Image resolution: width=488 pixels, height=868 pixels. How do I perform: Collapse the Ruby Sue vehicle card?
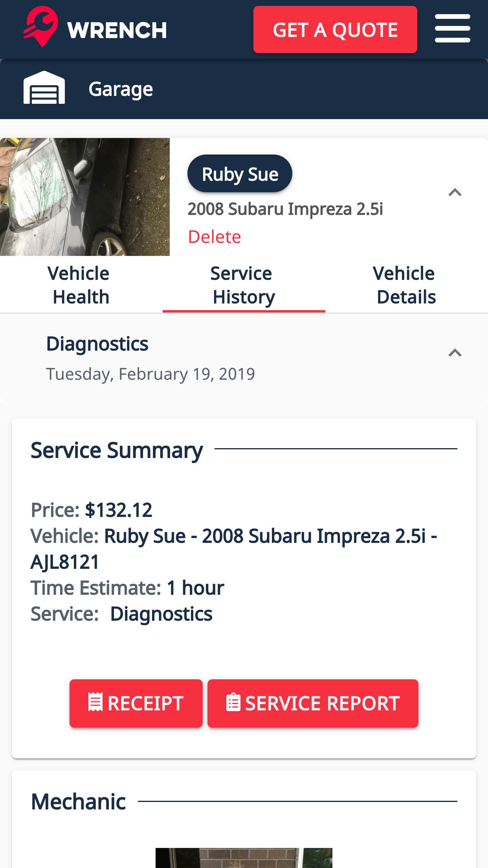455,193
